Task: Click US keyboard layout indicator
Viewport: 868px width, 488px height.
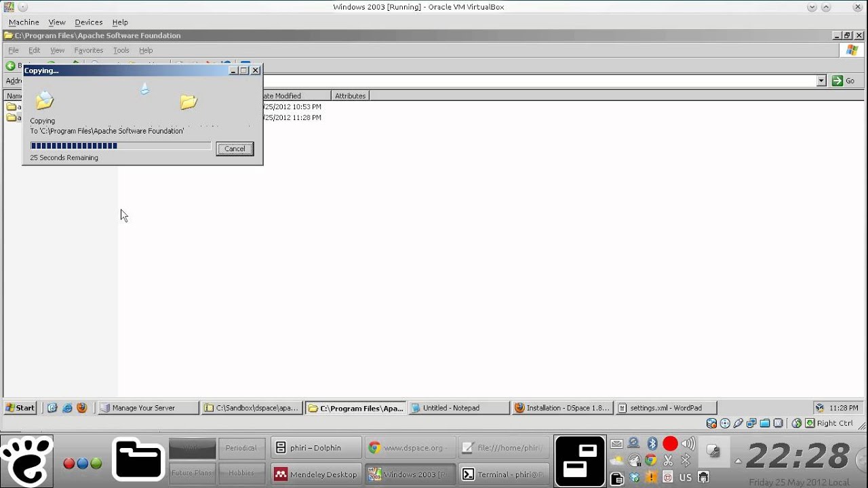Action: pyautogui.click(x=686, y=478)
